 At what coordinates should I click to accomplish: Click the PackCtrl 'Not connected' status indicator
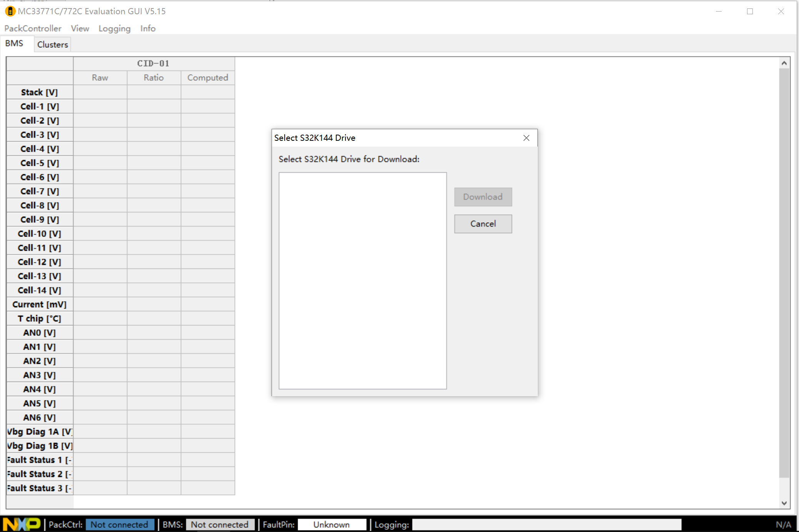click(x=120, y=524)
